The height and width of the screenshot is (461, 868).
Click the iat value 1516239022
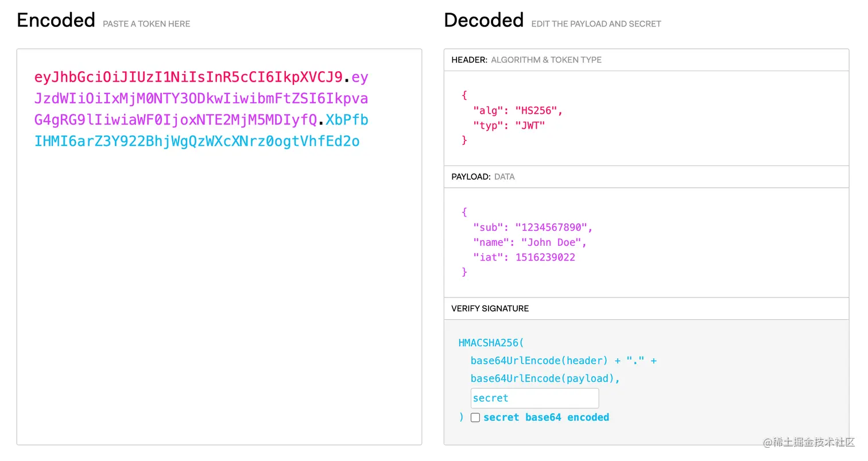coord(545,257)
